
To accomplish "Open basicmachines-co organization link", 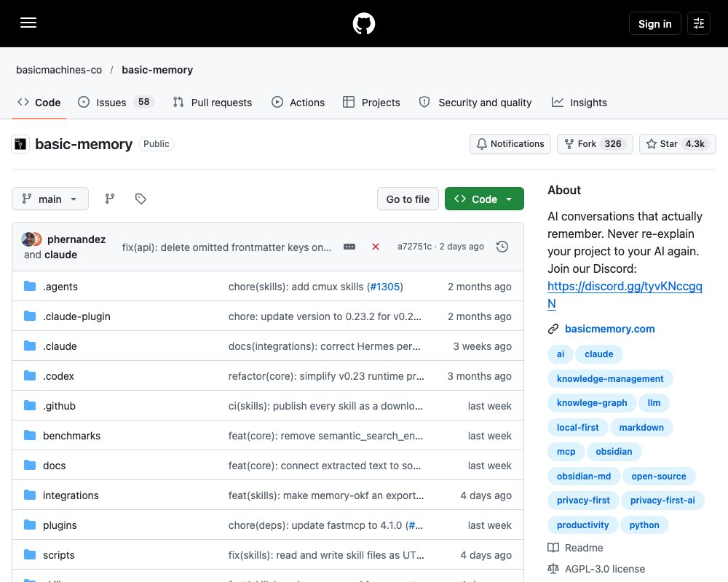I will point(59,70).
